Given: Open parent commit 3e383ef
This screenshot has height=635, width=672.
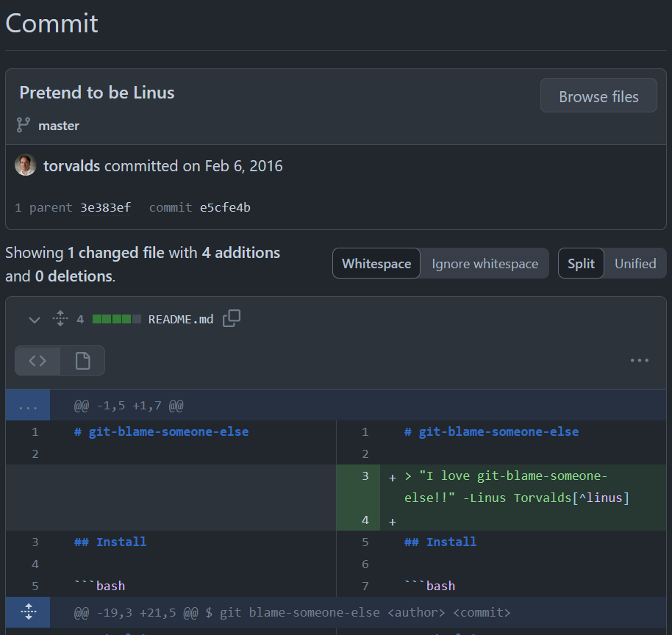Looking at the screenshot, I should coord(105,207).
